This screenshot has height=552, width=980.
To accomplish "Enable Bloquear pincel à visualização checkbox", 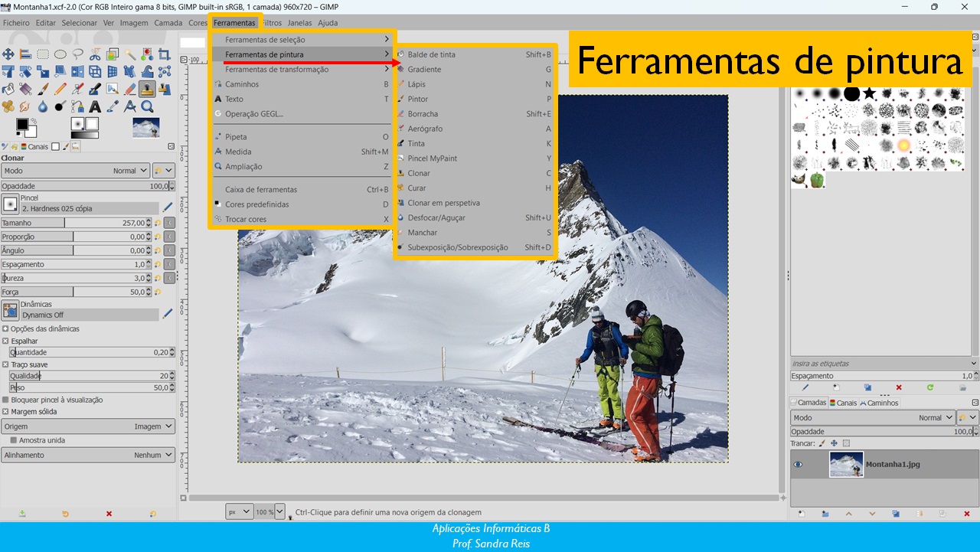I will (x=6, y=400).
